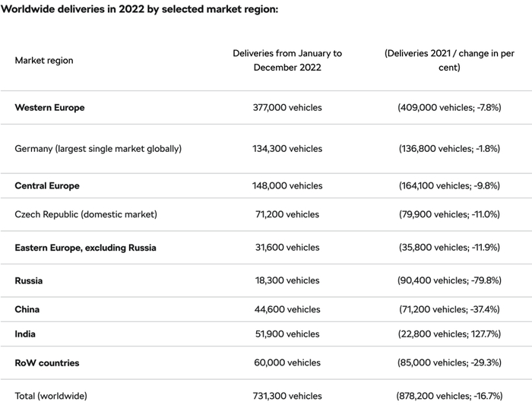Select the 'Western Europe' row label
Viewport: 532px width, 408px height.
click(49, 108)
